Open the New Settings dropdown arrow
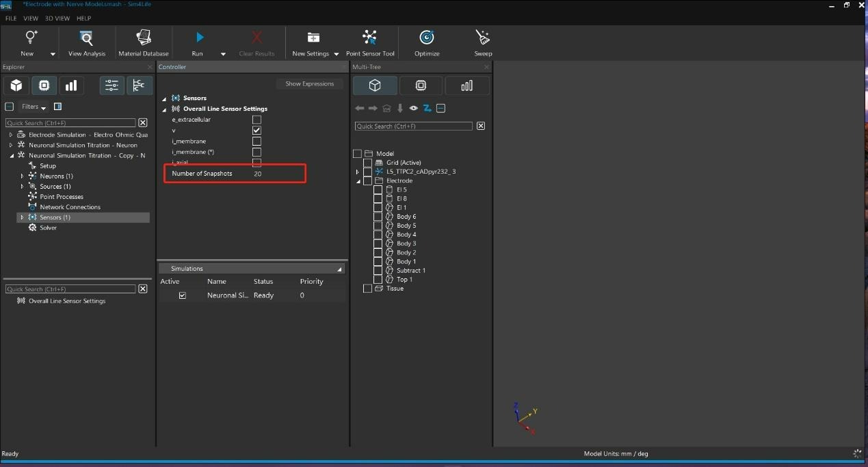Screen dimensions: 868x467 337,54
